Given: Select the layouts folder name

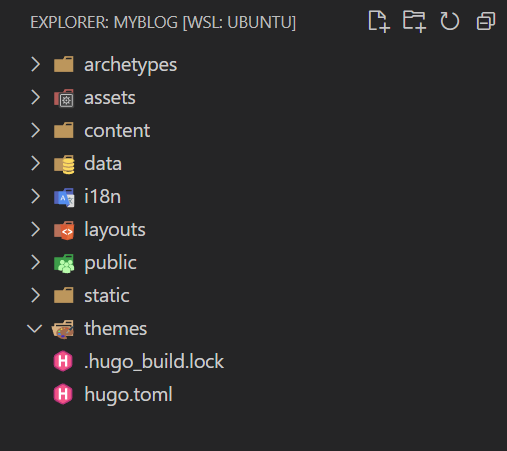Looking at the screenshot, I should click(115, 230).
